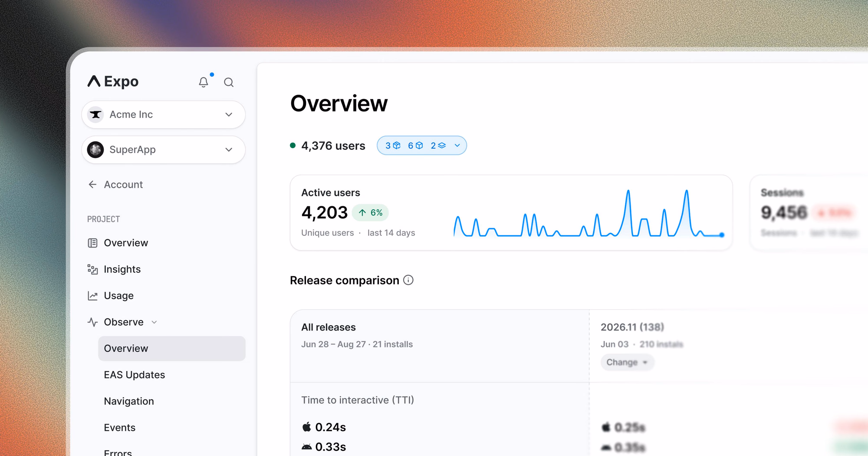868x456 pixels.
Task: Open the Acme Inc account dropdown
Action: point(164,115)
